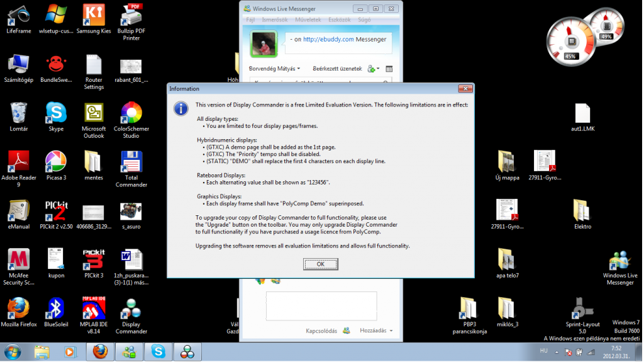This screenshot has height=362, width=644.
Task: Open the Súgó menu in Messenger
Action: [x=364, y=20]
